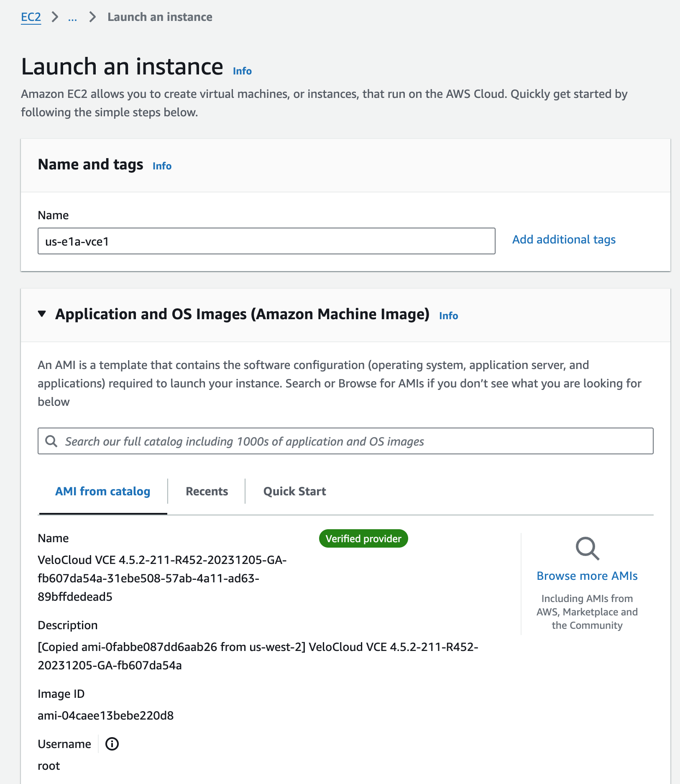Switch to the Recents tab
This screenshot has width=680, height=784.
click(x=207, y=491)
